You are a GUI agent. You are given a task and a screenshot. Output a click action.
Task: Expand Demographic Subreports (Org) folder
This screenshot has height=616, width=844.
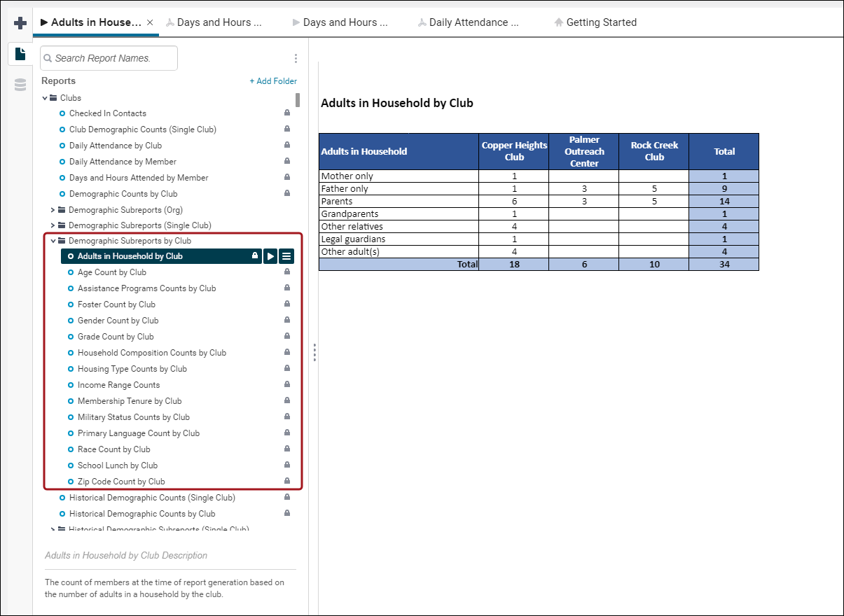(53, 210)
